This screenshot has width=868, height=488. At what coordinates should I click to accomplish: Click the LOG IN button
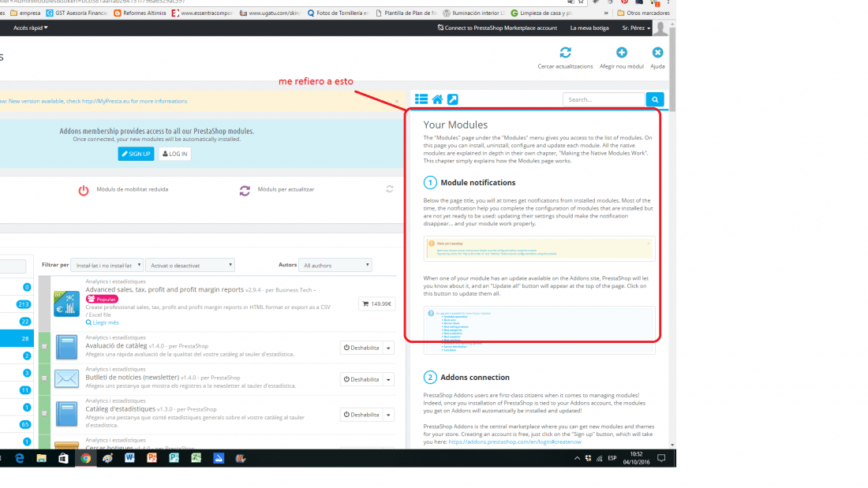[x=175, y=154]
